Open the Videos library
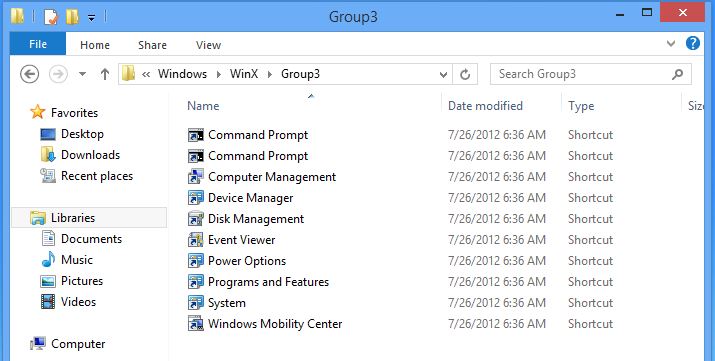The image size is (715, 361). pos(78,302)
